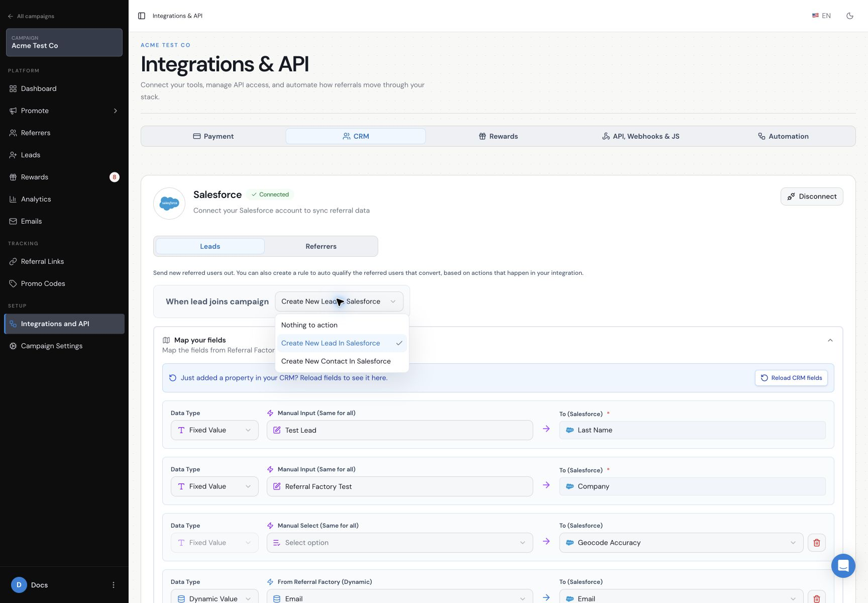Click the Salesforce logo avatar
The height and width of the screenshot is (603, 868).
(x=169, y=204)
